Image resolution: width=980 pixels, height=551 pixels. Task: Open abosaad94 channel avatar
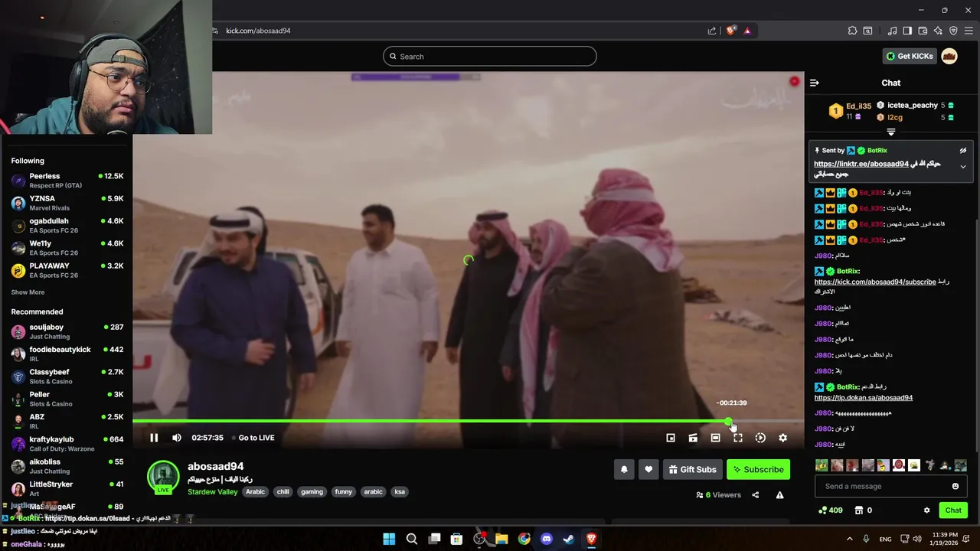pos(163,476)
